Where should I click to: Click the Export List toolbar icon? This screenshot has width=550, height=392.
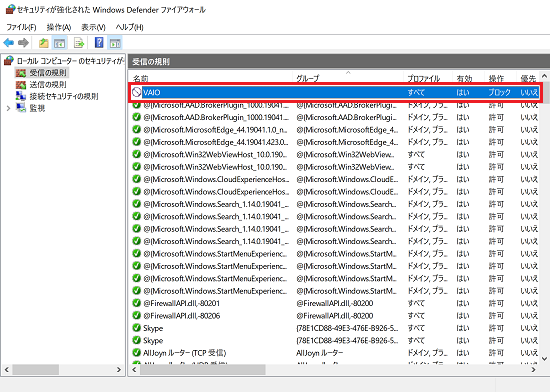[79, 43]
